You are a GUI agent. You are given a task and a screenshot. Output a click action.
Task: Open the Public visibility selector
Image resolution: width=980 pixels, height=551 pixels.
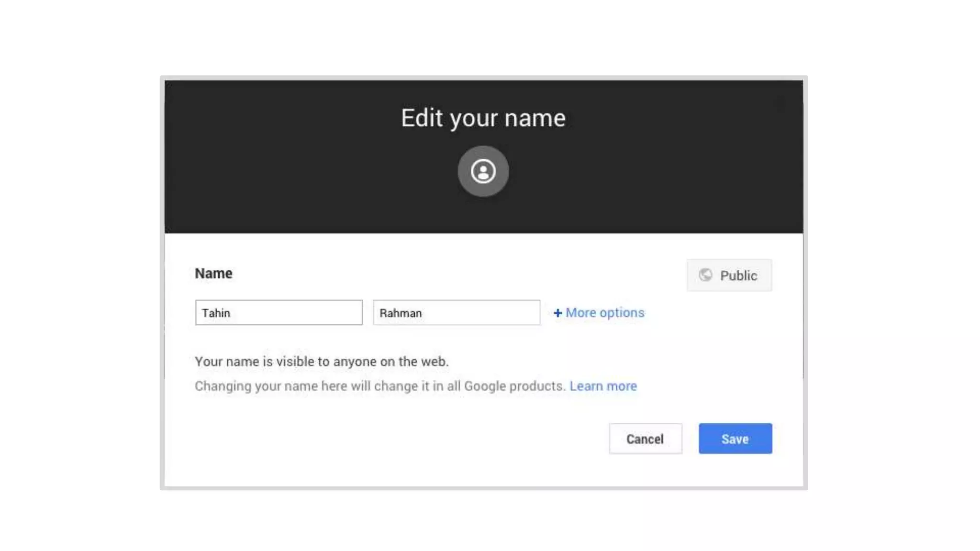tap(729, 275)
